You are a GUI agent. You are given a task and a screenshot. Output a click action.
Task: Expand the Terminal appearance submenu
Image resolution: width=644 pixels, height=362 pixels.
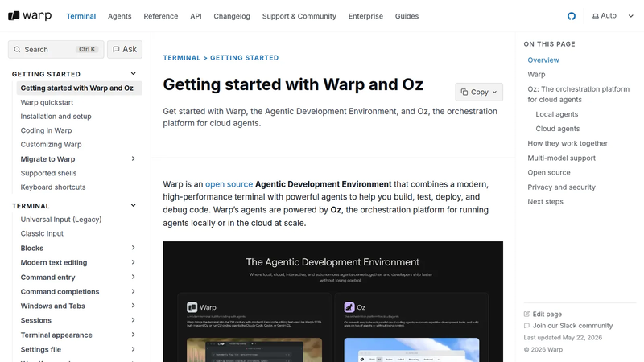point(133,335)
